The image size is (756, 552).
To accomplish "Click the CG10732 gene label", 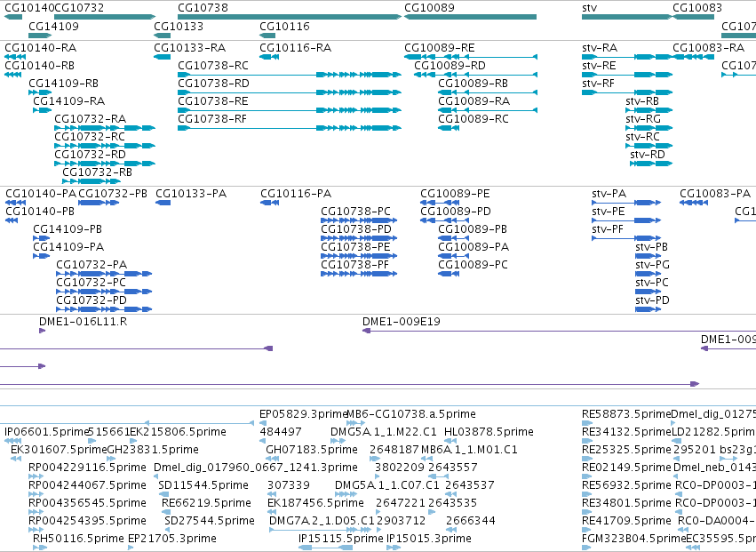I will click(79, 8).
